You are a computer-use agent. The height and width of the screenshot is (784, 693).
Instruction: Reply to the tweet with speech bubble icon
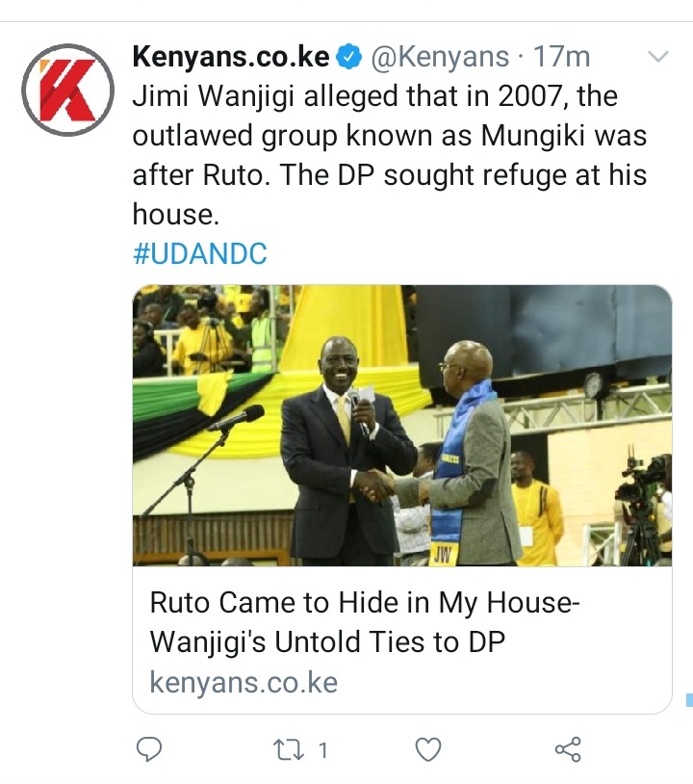[149, 749]
